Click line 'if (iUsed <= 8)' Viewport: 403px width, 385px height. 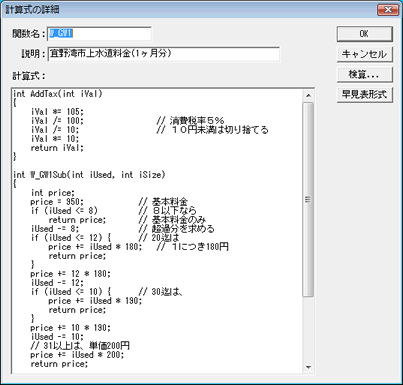[64, 211]
